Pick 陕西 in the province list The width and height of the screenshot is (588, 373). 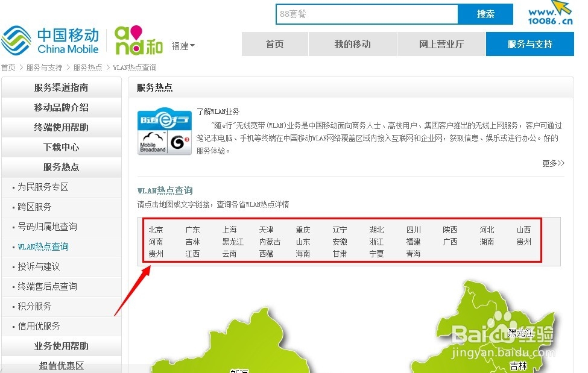(450, 230)
